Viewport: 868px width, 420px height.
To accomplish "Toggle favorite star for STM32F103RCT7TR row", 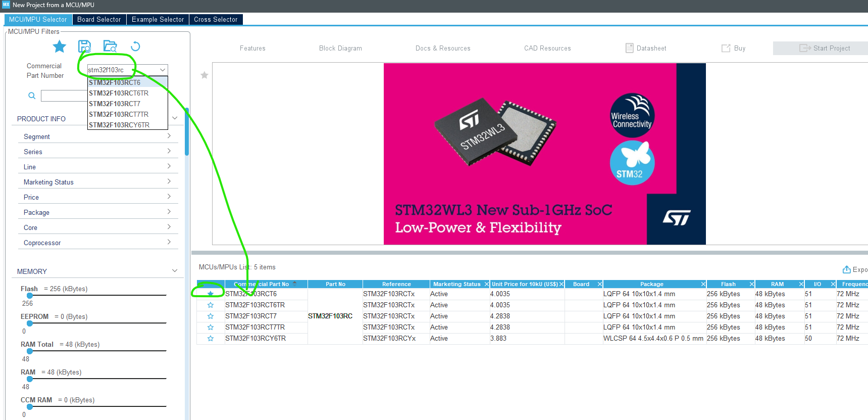I will pos(211,327).
